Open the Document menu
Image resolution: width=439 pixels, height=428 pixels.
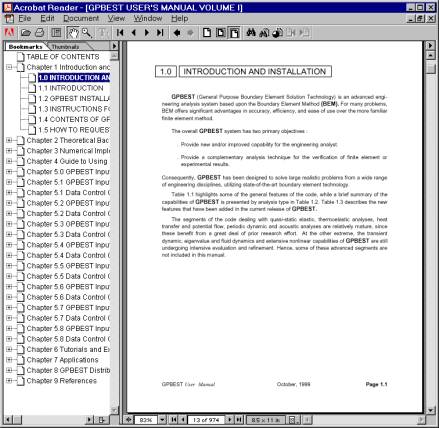81,19
